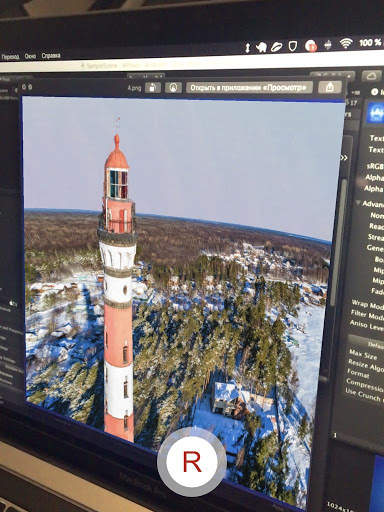
Task: Open the Переход menu
Action: [x=10, y=57]
